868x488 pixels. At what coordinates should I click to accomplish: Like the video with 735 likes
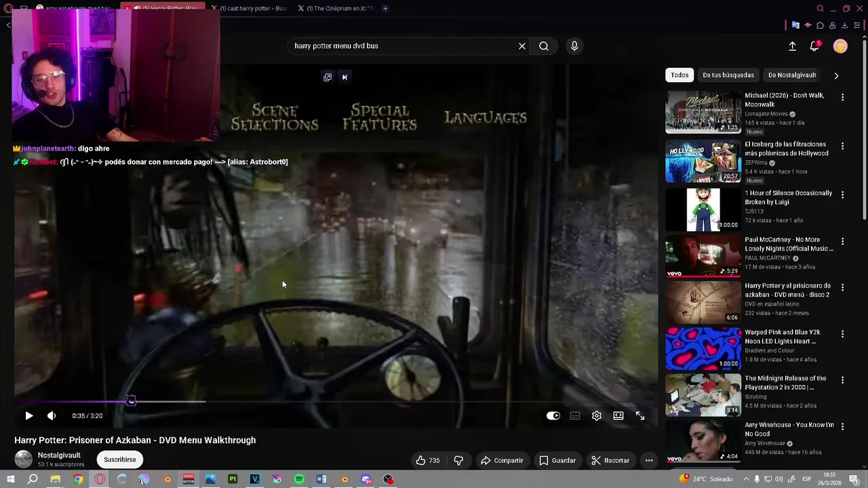pyautogui.click(x=427, y=460)
